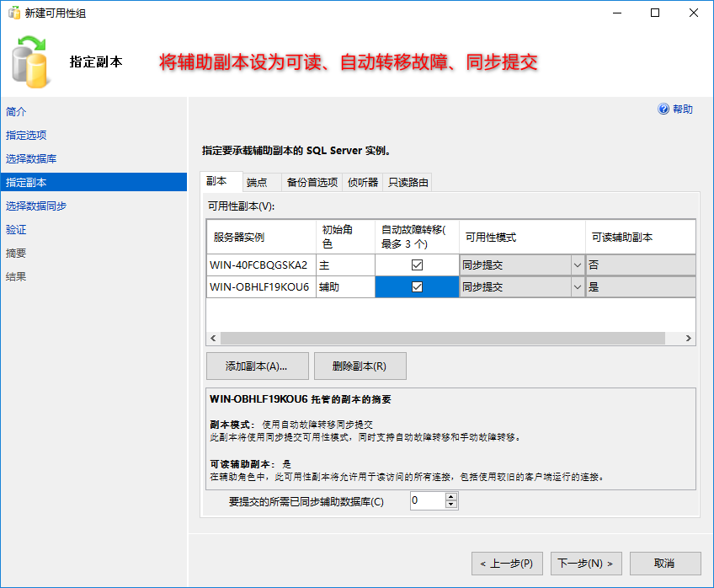Viewport: 714px width, 588px height.
Task: Click the window title bar app icon
Action: pos(14,13)
